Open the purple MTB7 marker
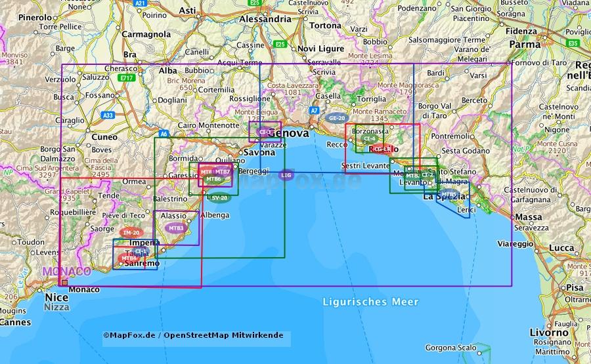 click(223, 172)
